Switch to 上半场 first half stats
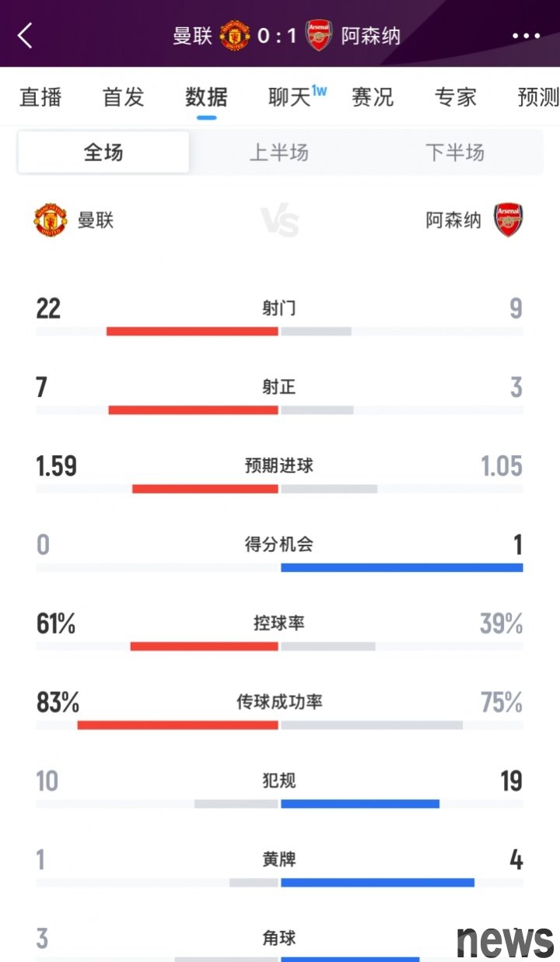Screen dimensions: 560x962 pos(279,152)
